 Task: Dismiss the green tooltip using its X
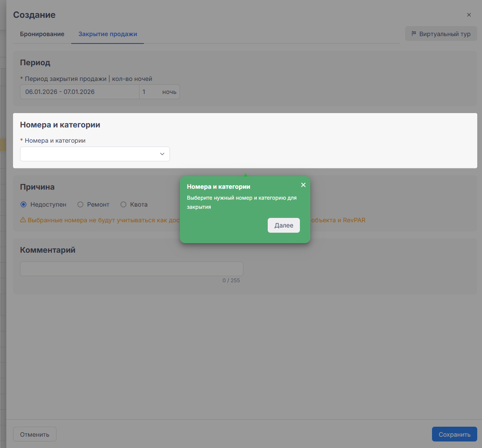tap(303, 185)
